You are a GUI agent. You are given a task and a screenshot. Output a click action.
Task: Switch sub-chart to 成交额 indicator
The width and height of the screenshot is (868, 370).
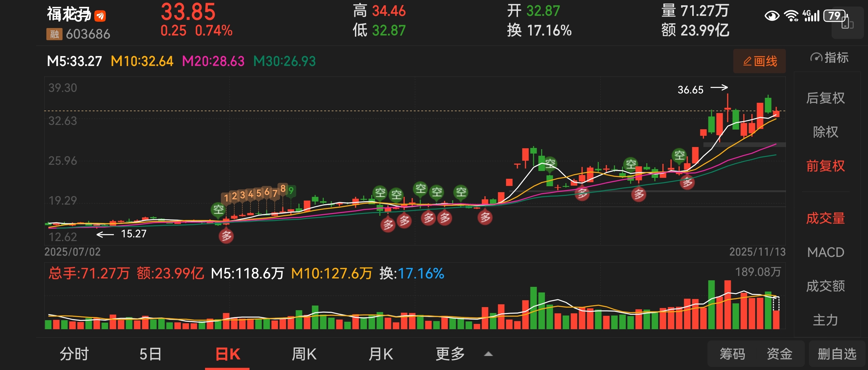point(825,286)
